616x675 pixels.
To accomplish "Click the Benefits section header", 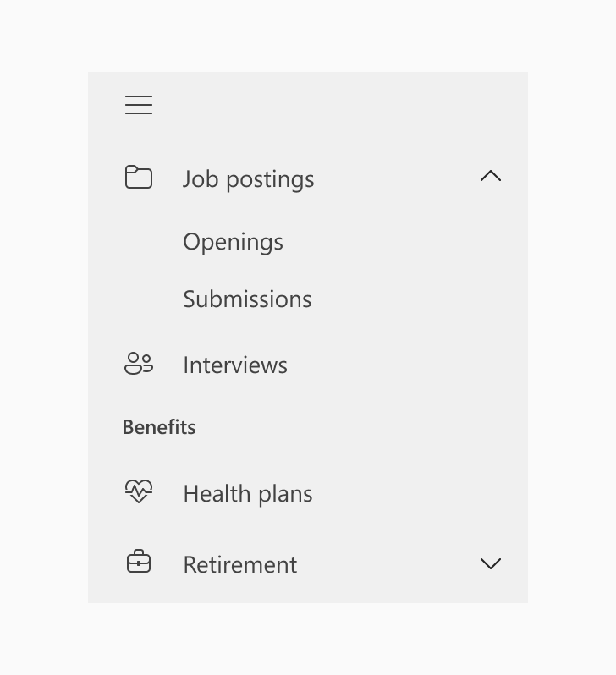I will [x=159, y=427].
